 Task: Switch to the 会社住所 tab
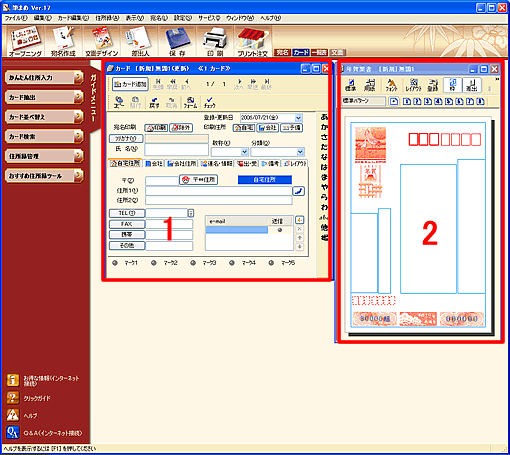pos(182,164)
